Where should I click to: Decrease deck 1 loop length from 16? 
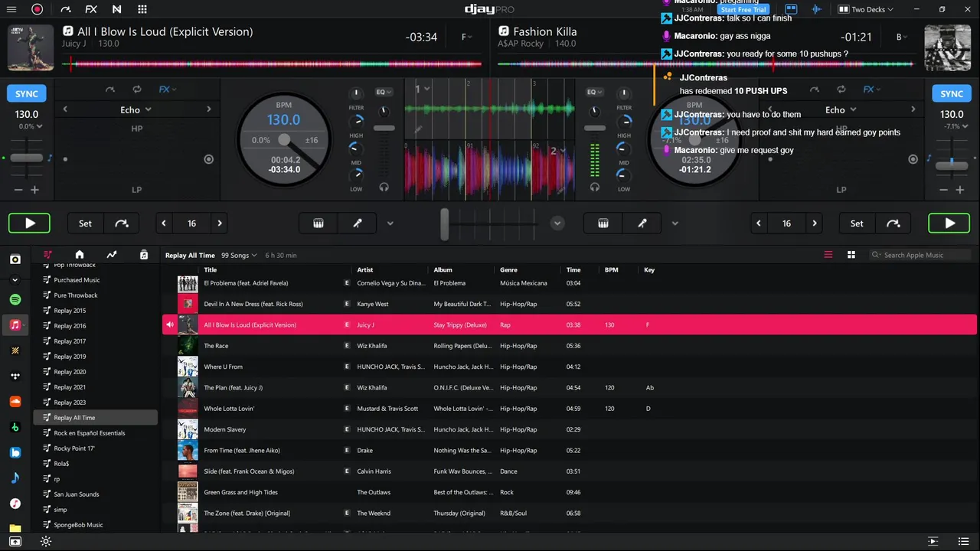point(164,223)
